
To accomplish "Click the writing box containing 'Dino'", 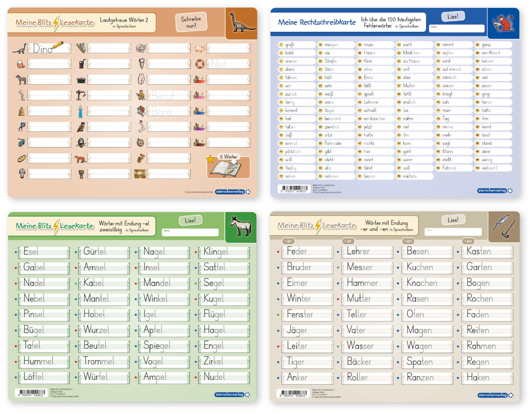I will click(49, 48).
